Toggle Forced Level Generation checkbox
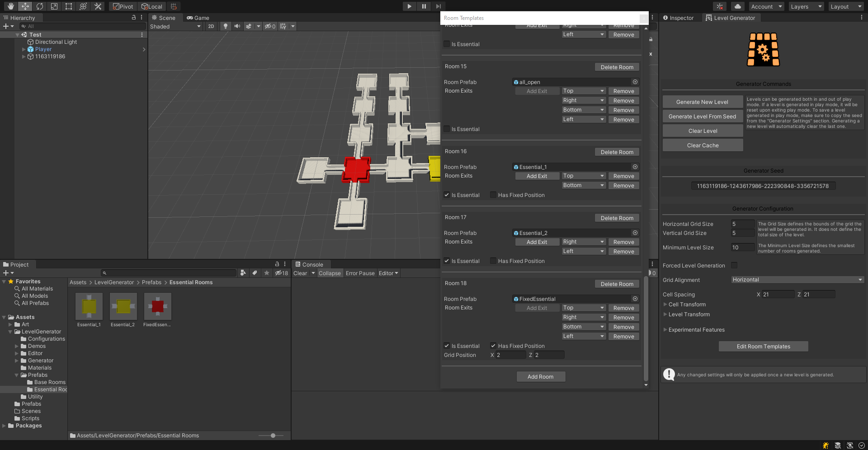 [734, 266]
